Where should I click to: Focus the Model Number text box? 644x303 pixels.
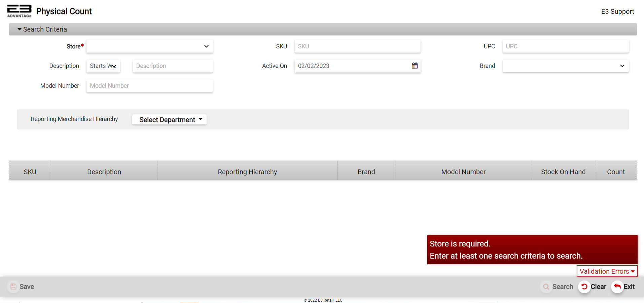pyautogui.click(x=149, y=86)
